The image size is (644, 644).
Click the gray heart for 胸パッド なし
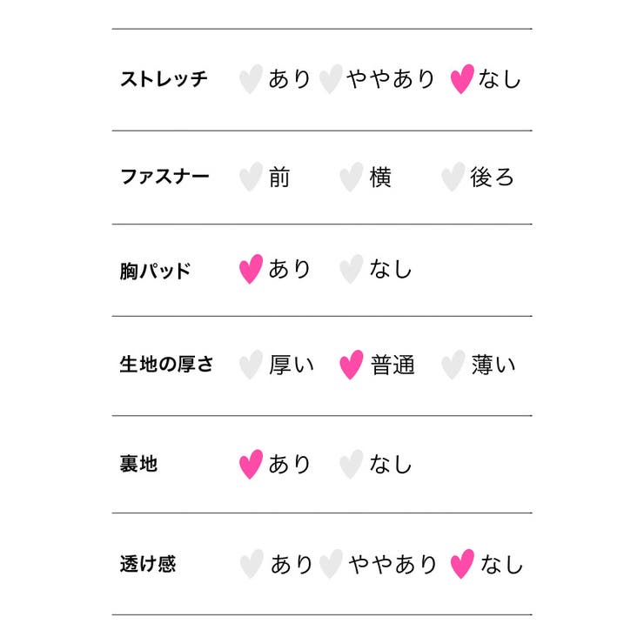coord(352,269)
